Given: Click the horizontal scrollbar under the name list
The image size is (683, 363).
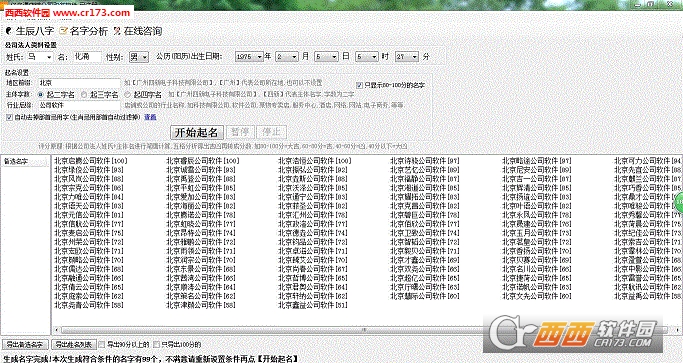Looking at the screenshot, I should tap(364, 330).
